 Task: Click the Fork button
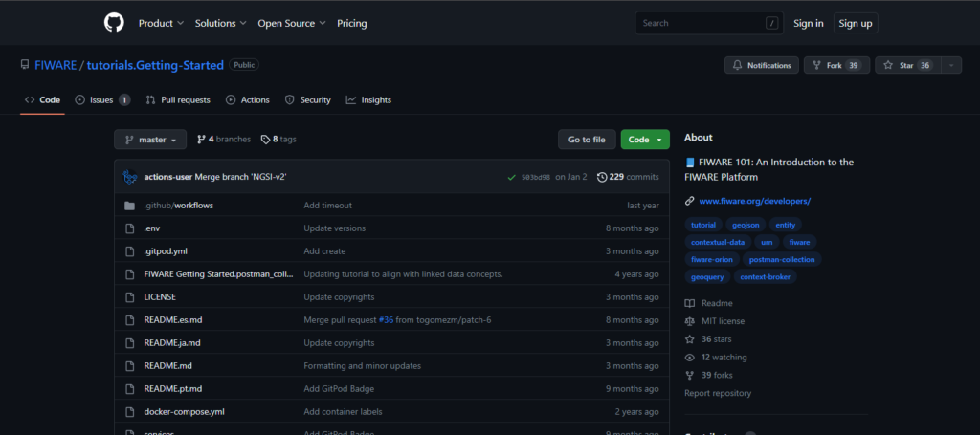(836, 65)
